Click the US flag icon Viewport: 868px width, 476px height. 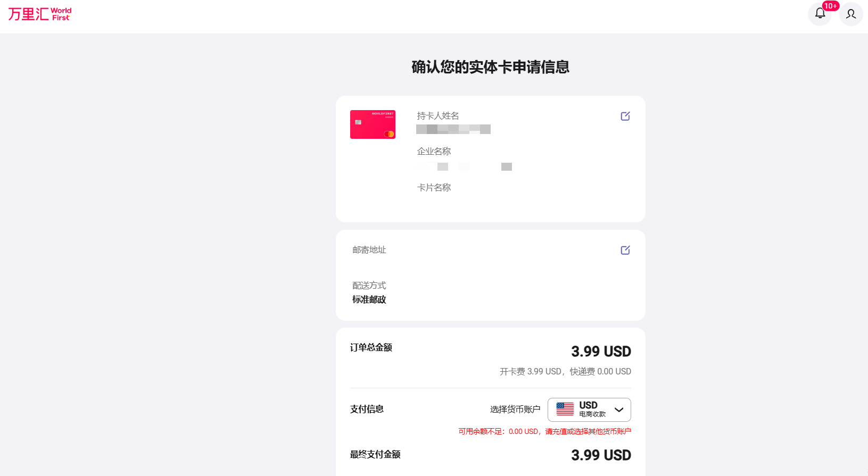pos(565,409)
